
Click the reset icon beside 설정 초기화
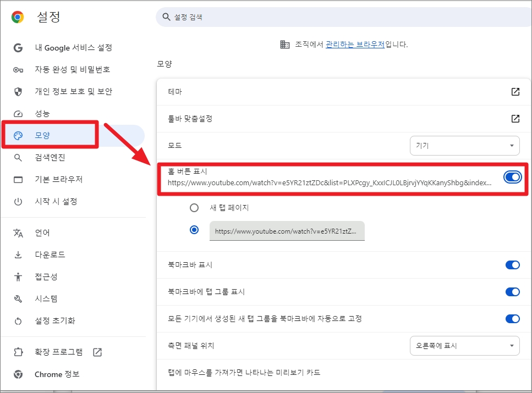(x=18, y=321)
